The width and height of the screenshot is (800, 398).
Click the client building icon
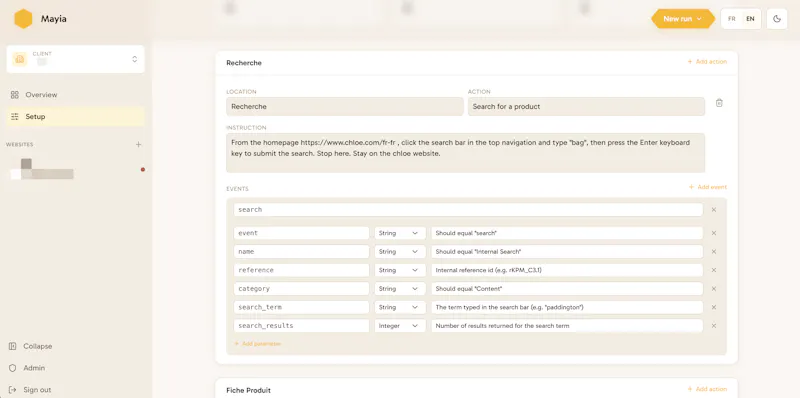(x=20, y=59)
